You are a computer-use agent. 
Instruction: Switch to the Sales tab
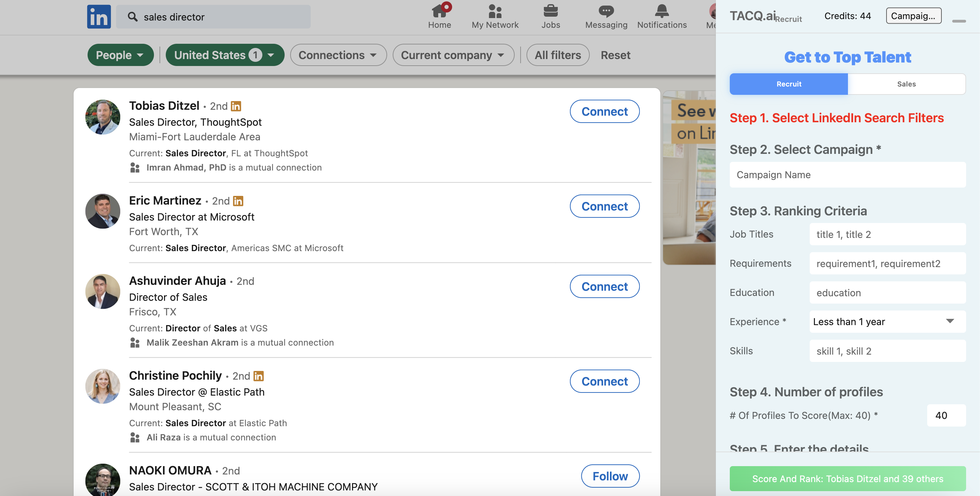[906, 84]
